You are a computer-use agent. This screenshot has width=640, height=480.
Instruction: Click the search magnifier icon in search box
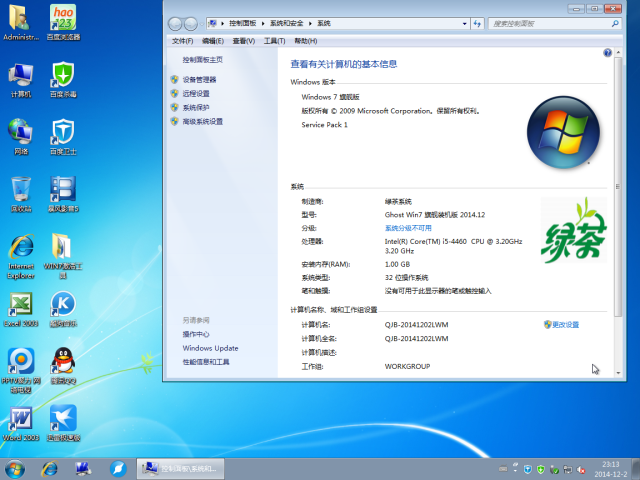tap(615, 24)
